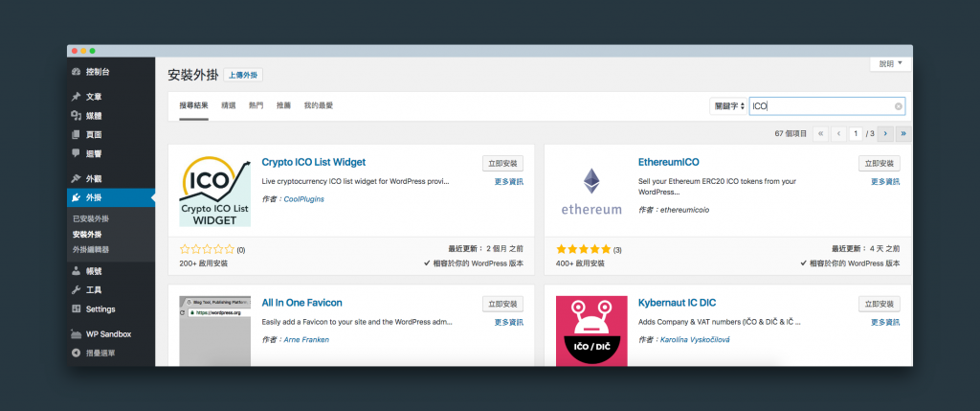Image resolution: width=980 pixels, height=411 pixels.
Task: Clear the search field with the X icon
Action: click(898, 106)
